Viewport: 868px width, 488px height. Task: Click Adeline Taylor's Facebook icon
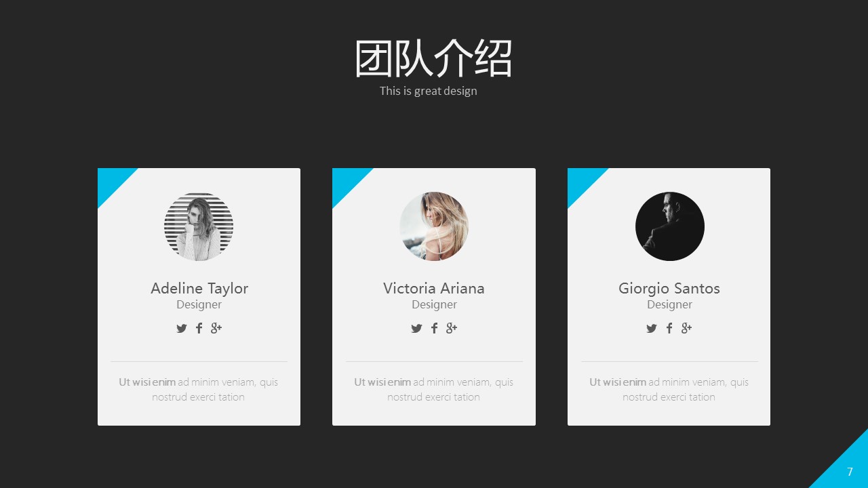coord(199,329)
